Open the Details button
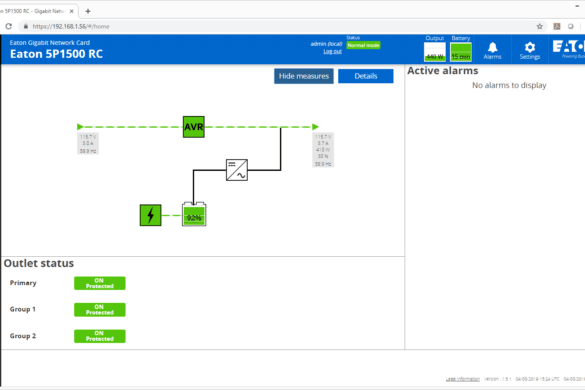585x390 pixels. click(x=366, y=76)
